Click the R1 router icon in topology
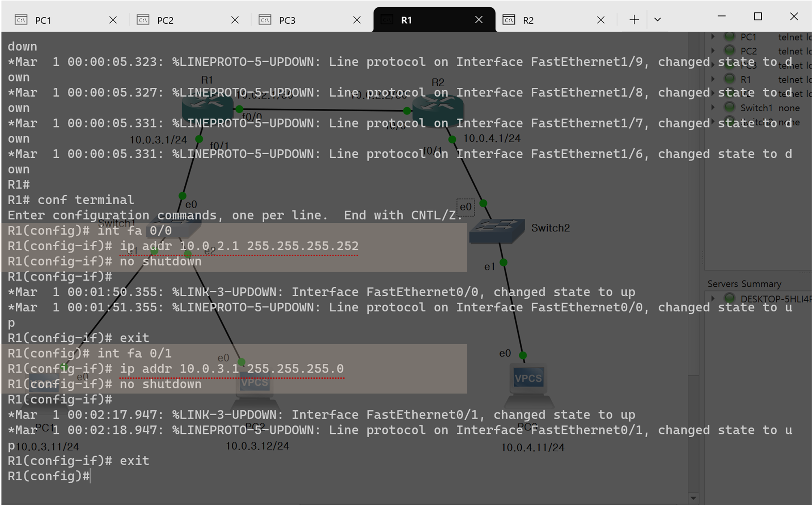Viewport: 812px width, 505px height. [x=207, y=108]
